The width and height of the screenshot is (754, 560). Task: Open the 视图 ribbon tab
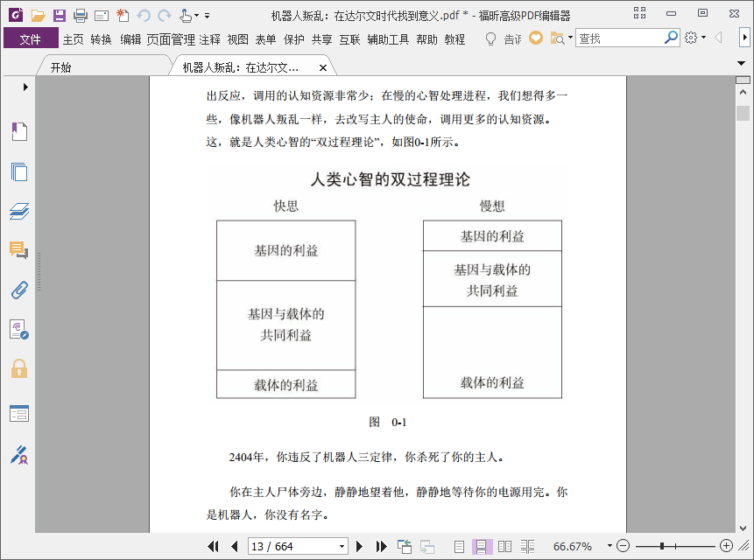(237, 39)
